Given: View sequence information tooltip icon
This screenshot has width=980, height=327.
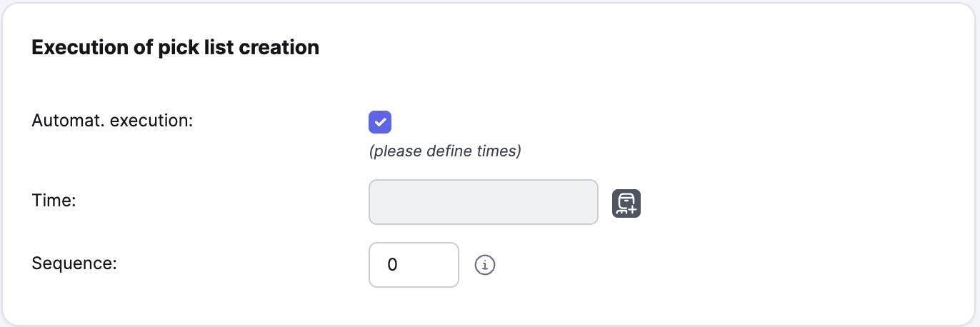Looking at the screenshot, I should click(x=485, y=265).
